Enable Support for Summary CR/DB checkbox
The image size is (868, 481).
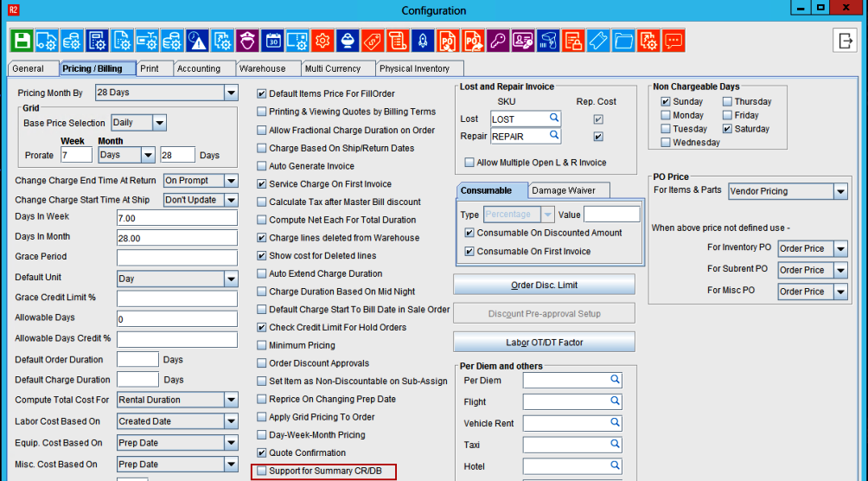(x=262, y=471)
